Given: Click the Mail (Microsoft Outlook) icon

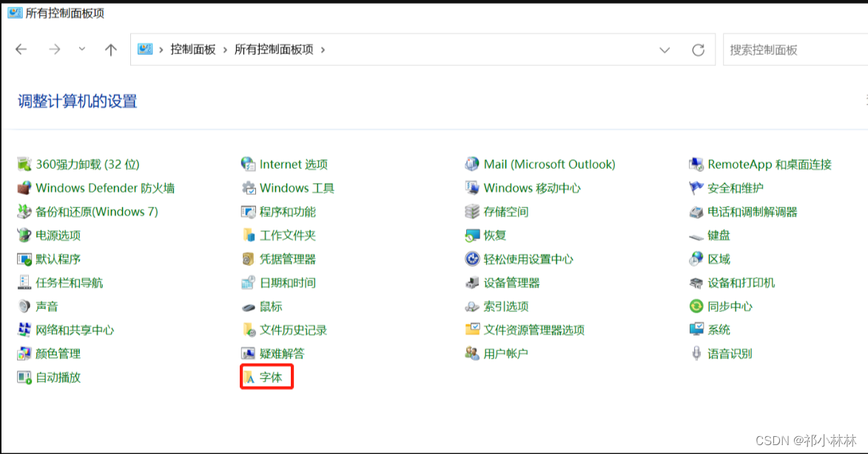Looking at the screenshot, I should click(471, 164).
